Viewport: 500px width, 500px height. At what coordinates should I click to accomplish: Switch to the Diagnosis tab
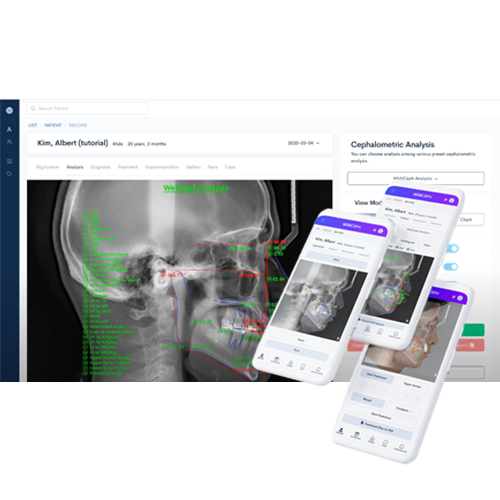(100, 167)
